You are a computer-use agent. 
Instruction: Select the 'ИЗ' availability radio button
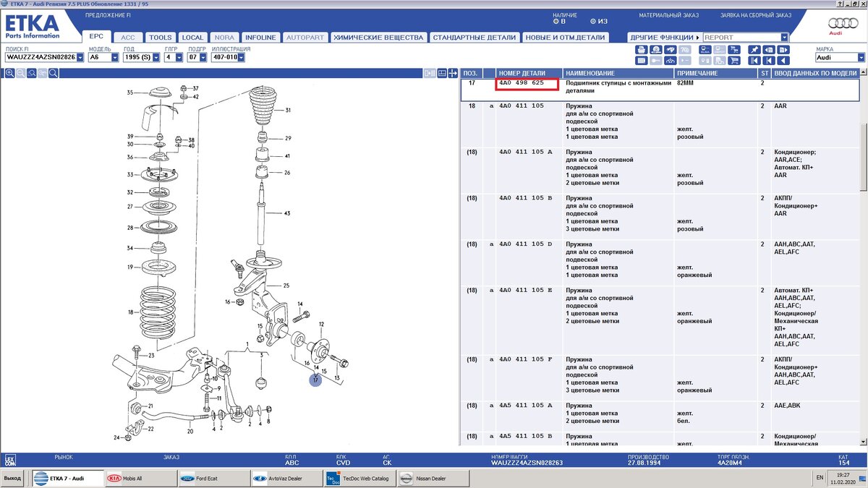point(594,21)
